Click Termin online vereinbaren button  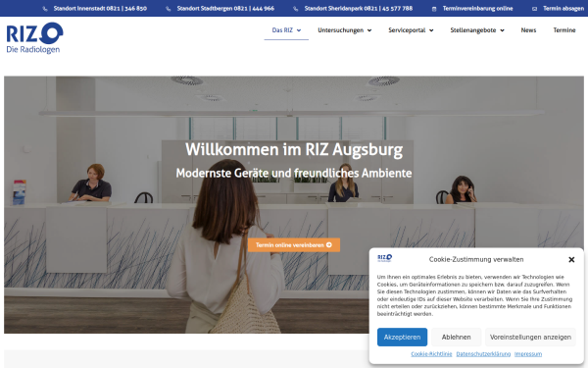294,244
